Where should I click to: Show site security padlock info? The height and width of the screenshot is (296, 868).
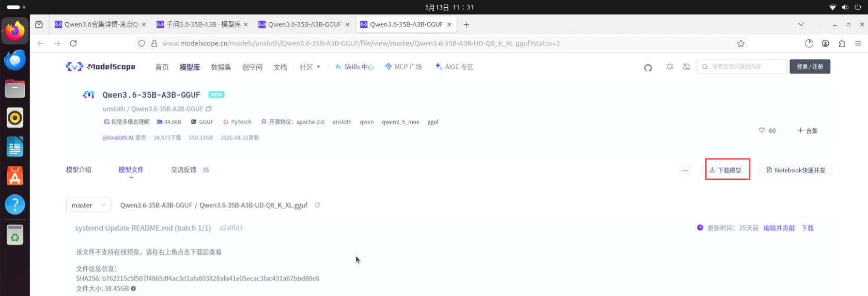coord(154,43)
